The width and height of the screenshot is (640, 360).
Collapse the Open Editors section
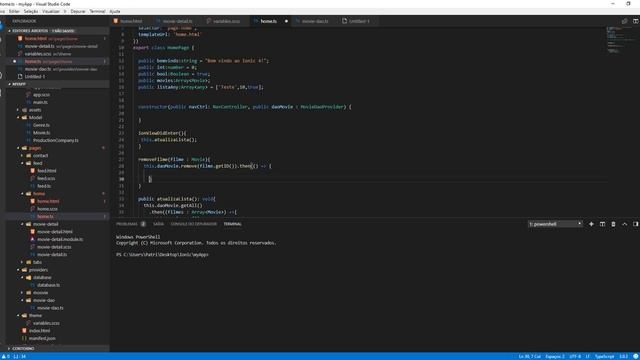point(9,31)
